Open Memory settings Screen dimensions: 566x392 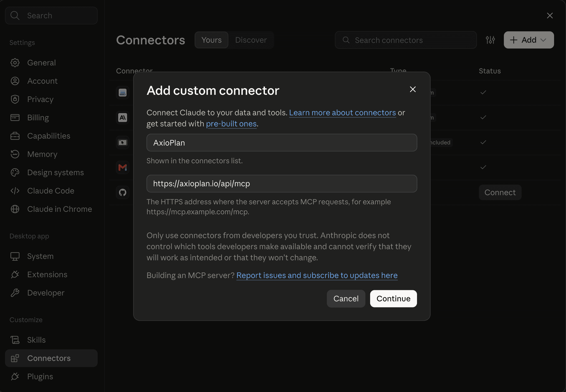point(51,154)
